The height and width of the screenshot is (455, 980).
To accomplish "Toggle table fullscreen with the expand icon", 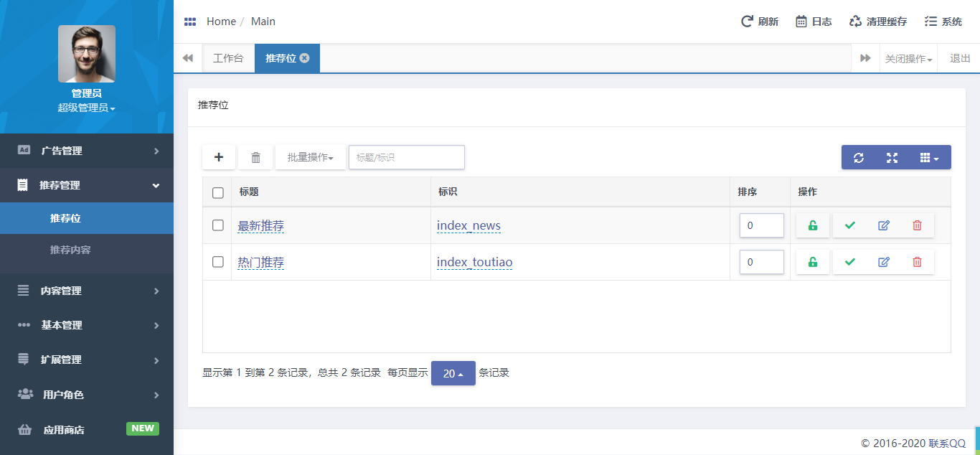I will [x=892, y=157].
